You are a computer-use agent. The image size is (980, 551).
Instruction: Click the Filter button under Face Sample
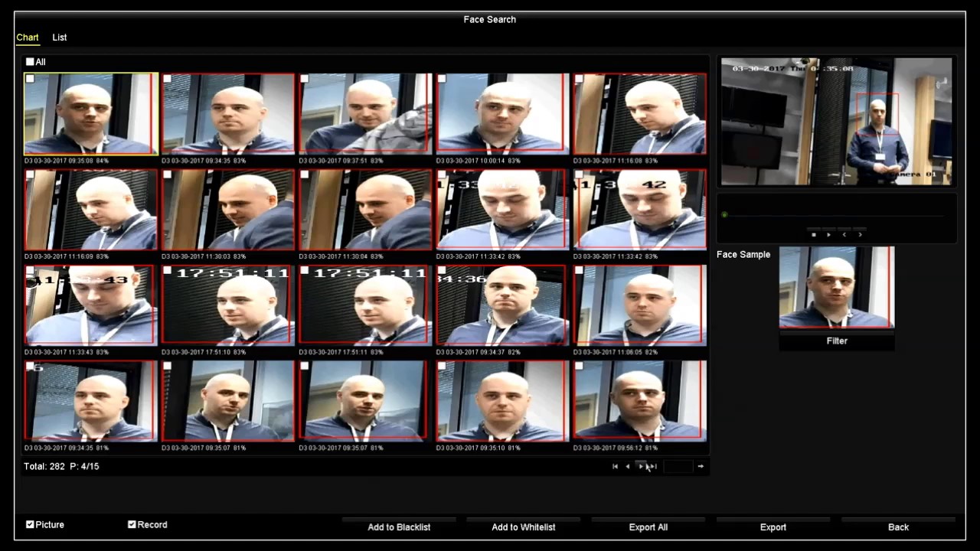pos(837,341)
